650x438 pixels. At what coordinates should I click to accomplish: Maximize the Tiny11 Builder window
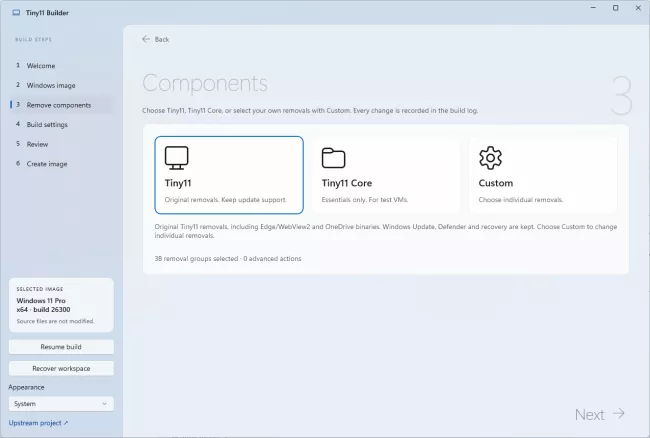click(616, 8)
